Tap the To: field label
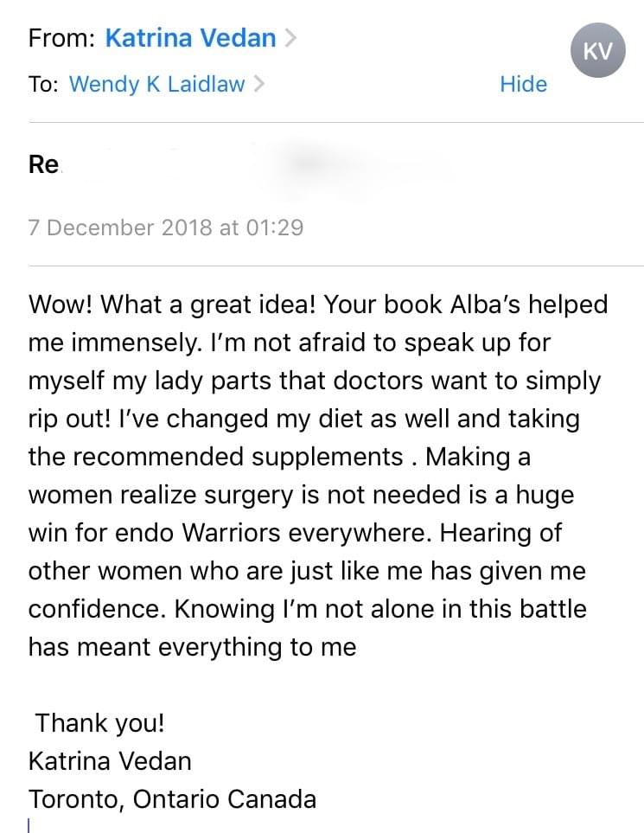 point(43,84)
